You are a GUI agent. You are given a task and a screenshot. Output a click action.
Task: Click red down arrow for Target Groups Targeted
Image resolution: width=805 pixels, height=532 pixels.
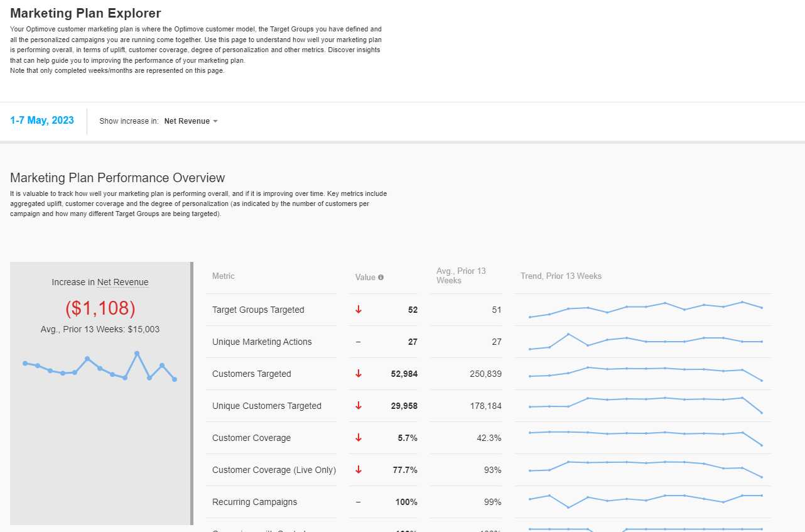359,310
